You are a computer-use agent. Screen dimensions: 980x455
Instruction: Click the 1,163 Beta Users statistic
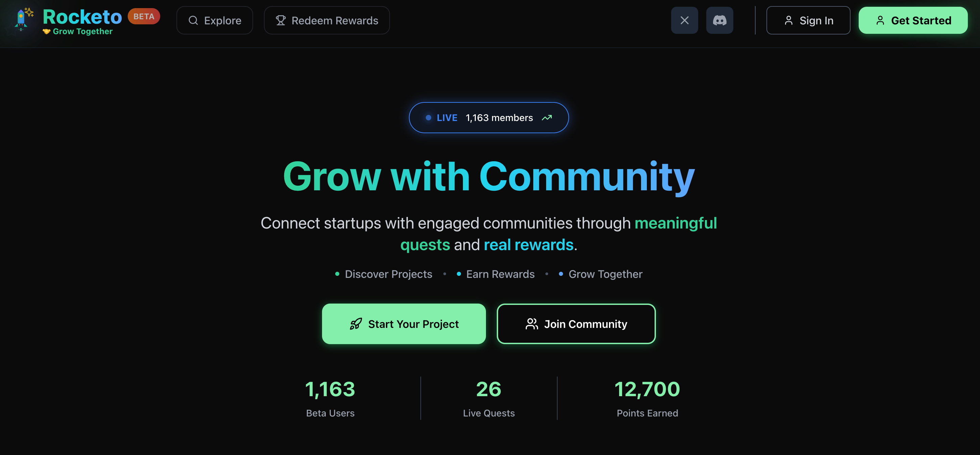330,398
